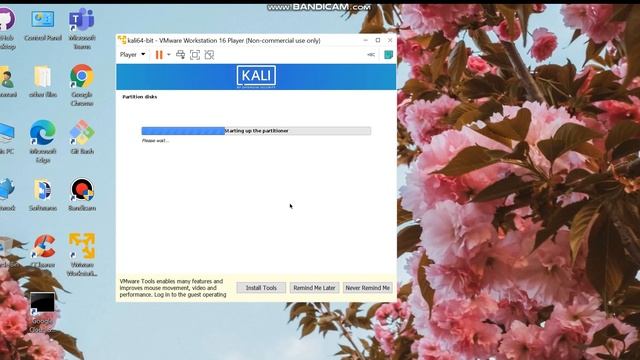
Task: Maximize the VMware Player window
Action: tap(378, 40)
